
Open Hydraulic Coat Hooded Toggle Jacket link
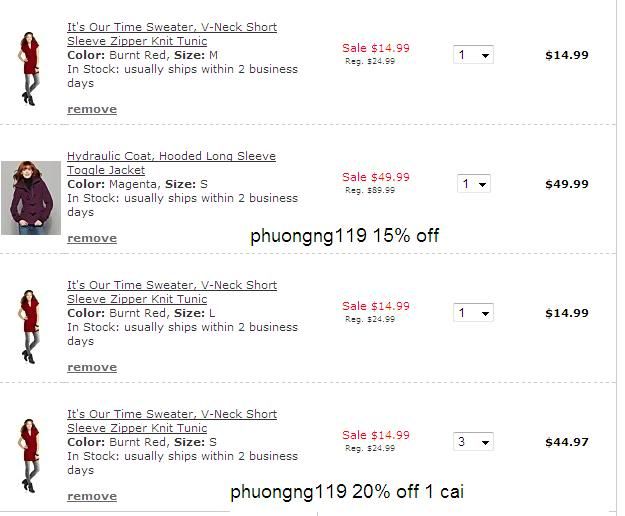tap(170, 163)
